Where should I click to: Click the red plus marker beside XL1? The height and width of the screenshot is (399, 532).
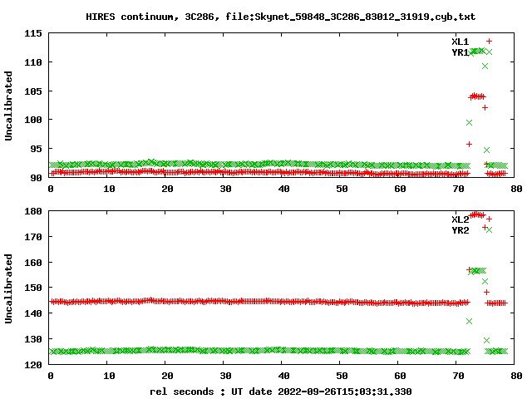(489, 41)
